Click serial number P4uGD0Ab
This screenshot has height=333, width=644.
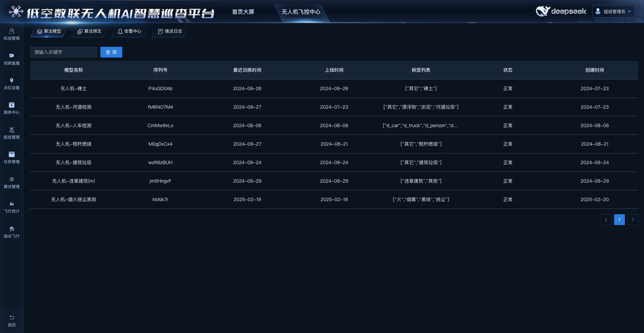click(160, 88)
